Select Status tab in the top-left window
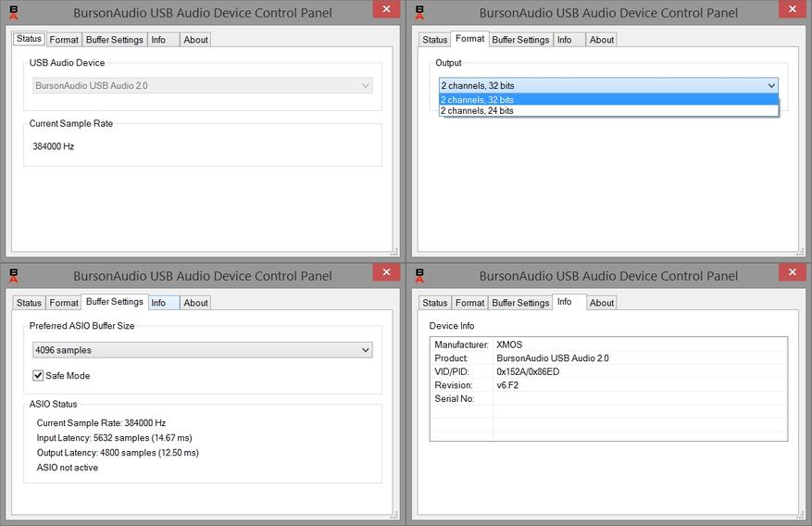This screenshot has width=812, height=526. 29,39
